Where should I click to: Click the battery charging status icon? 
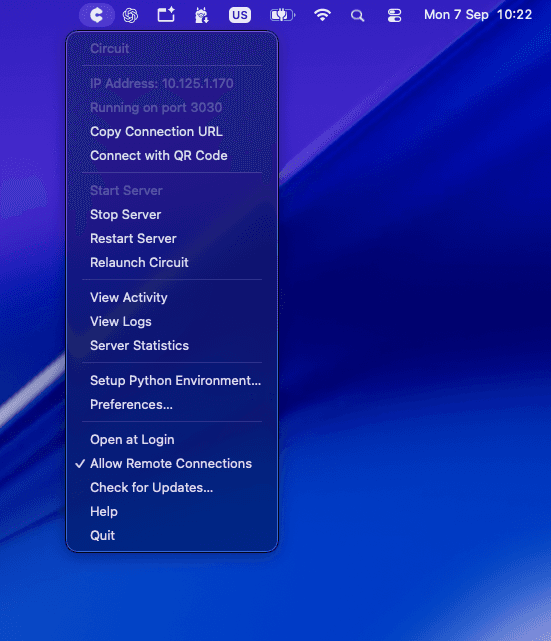pos(282,16)
